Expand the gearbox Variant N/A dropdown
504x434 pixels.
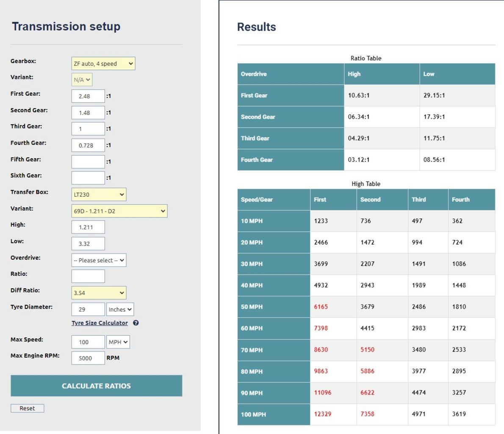coord(82,79)
